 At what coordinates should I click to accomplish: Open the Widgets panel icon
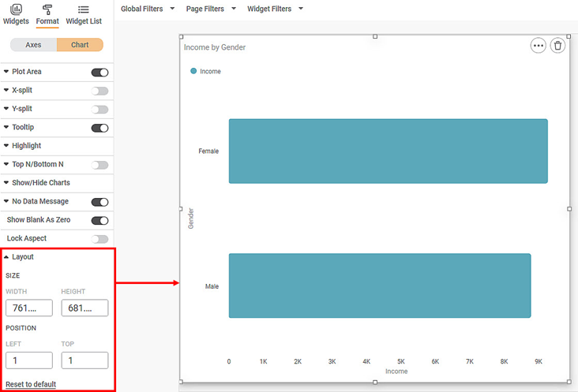point(16,9)
